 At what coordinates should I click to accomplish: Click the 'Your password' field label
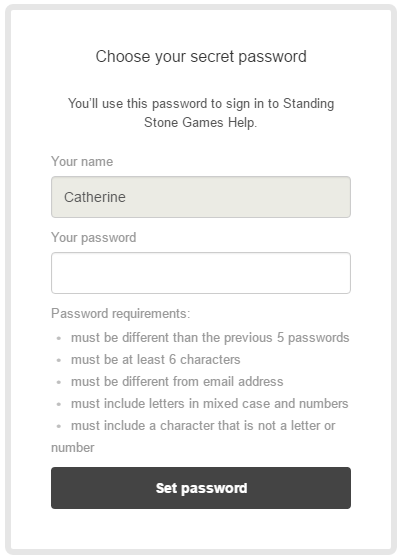coord(94,238)
